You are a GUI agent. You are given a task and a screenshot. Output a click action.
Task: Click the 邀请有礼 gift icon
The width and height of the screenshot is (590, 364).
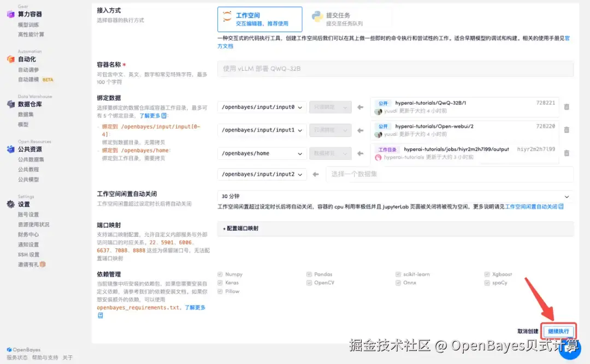click(43, 264)
